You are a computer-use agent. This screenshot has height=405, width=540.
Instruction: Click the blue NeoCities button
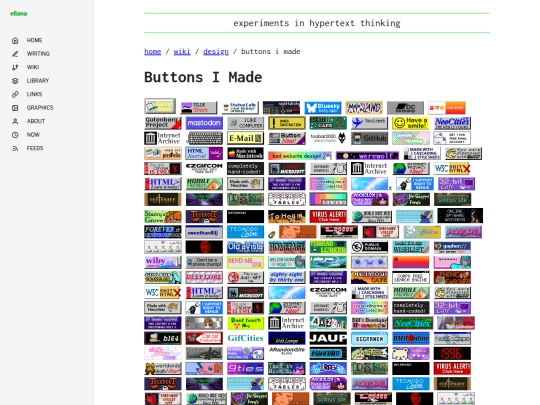(452, 123)
